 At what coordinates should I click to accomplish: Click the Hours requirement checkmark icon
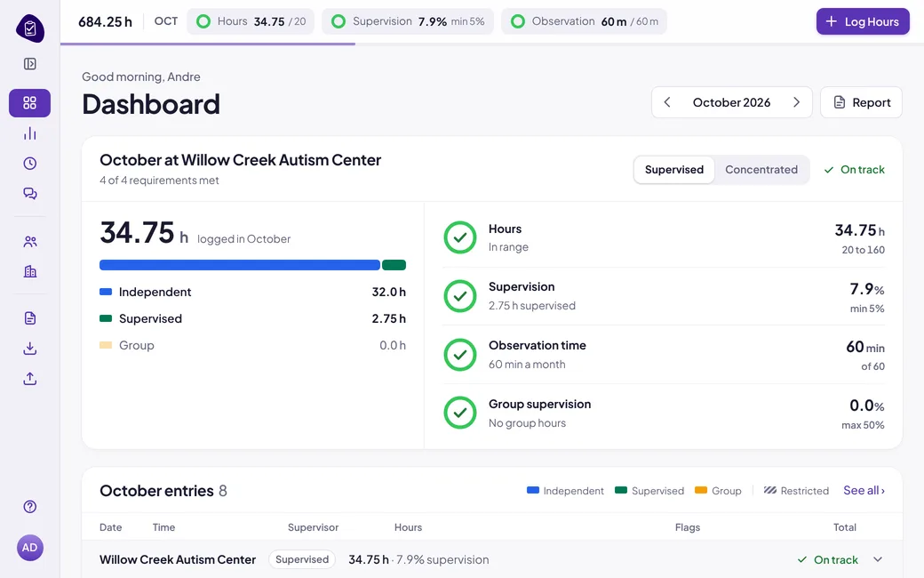[x=460, y=237]
